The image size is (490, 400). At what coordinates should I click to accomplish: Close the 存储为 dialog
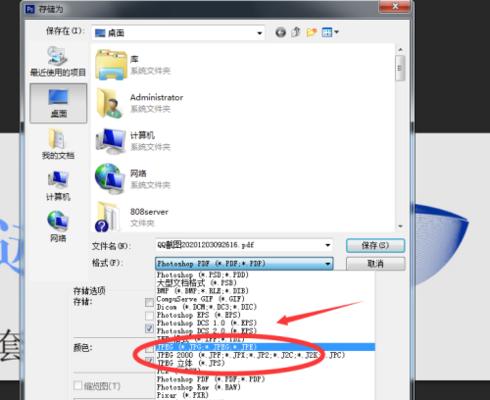coord(395,6)
